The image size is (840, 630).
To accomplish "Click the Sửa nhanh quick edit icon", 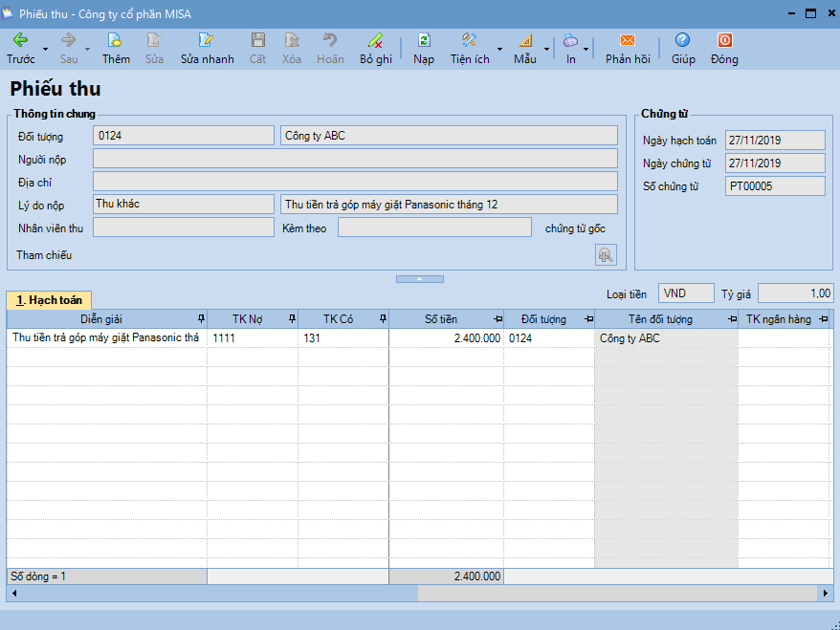I will pos(207,41).
